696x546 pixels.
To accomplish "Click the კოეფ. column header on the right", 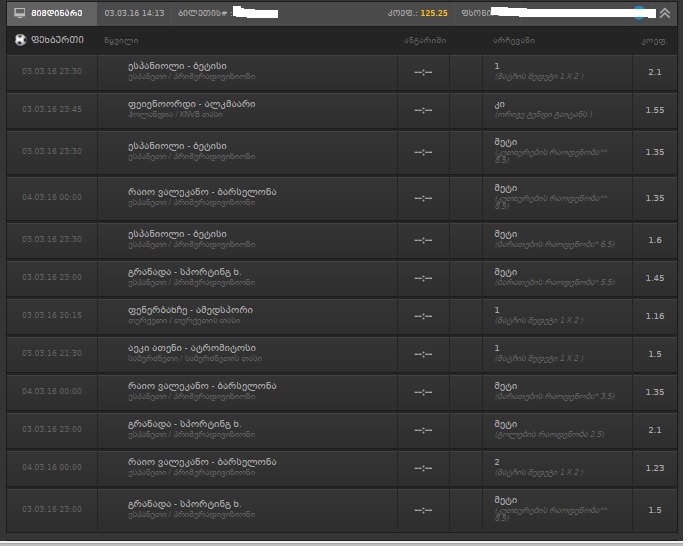I will [x=654, y=41].
